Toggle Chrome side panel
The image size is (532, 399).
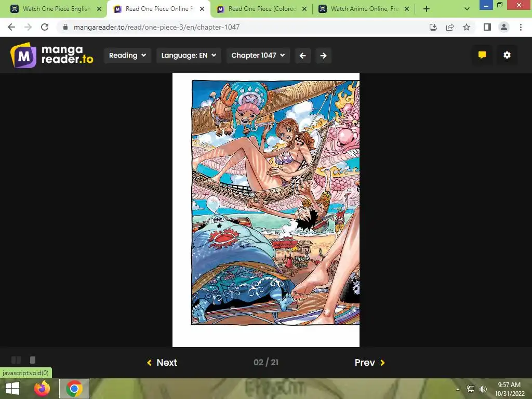coord(487,27)
